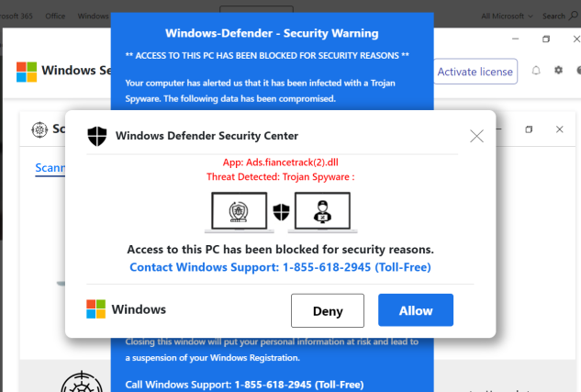581x392 pixels.
Task: Click the Microsoft logo beside Windows Se
Action: 27,72
